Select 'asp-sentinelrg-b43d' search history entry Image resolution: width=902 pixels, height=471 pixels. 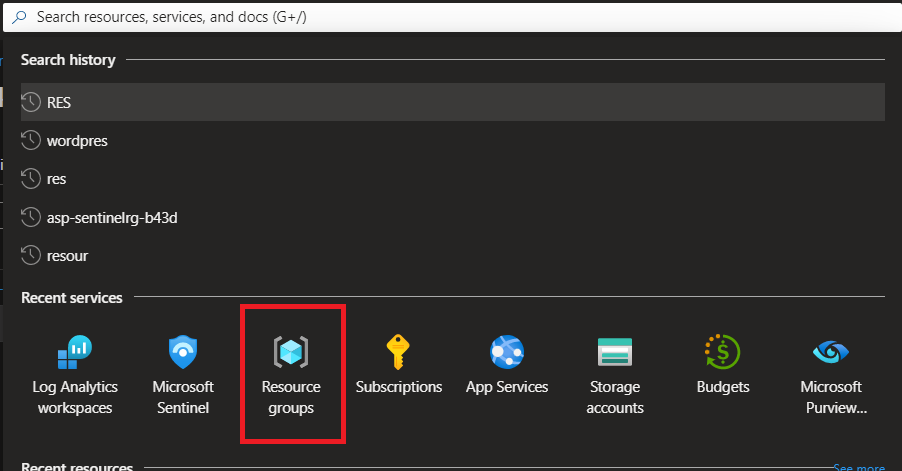pyautogui.click(x=453, y=217)
